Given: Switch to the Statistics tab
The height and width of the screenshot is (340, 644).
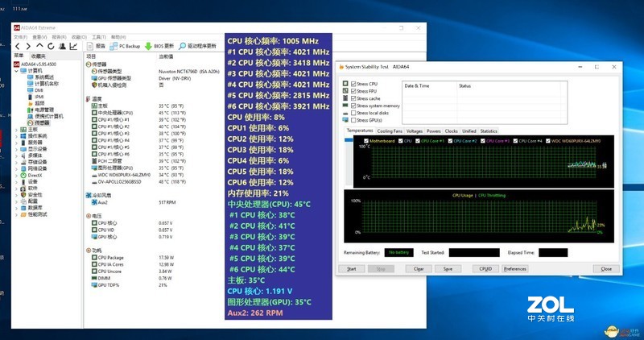Looking at the screenshot, I should point(489,131).
